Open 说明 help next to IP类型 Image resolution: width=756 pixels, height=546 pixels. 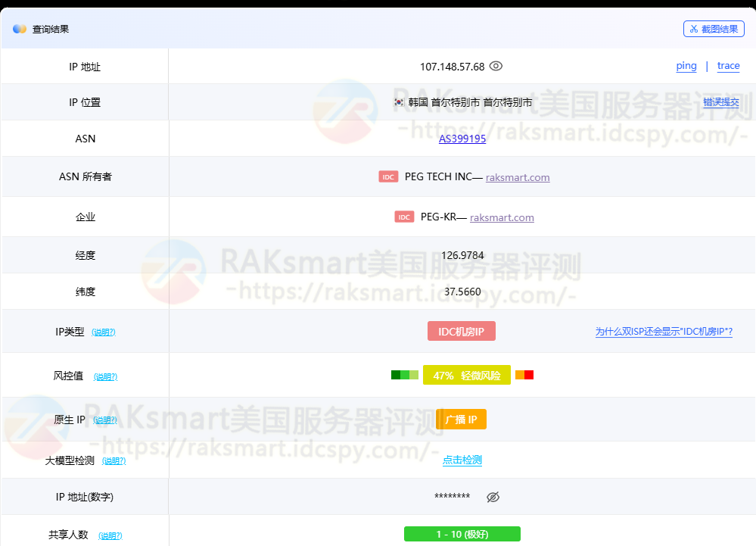(x=104, y=332)
